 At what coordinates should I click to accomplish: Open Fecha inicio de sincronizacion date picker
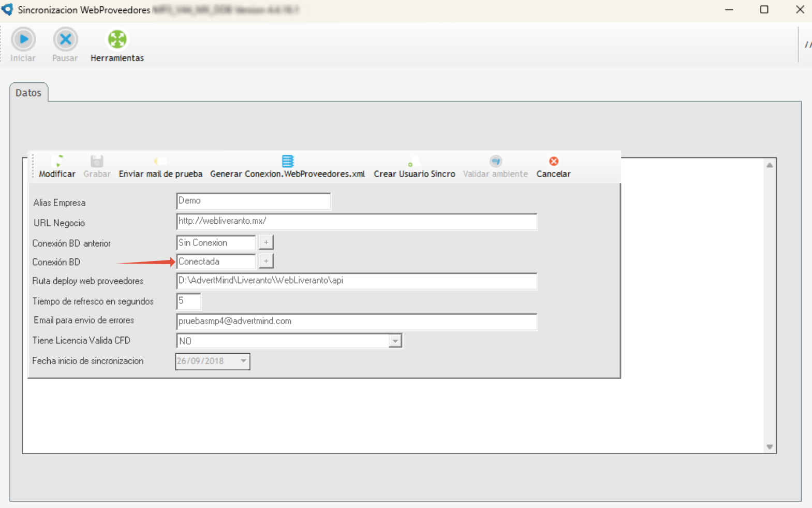point(243,361)
